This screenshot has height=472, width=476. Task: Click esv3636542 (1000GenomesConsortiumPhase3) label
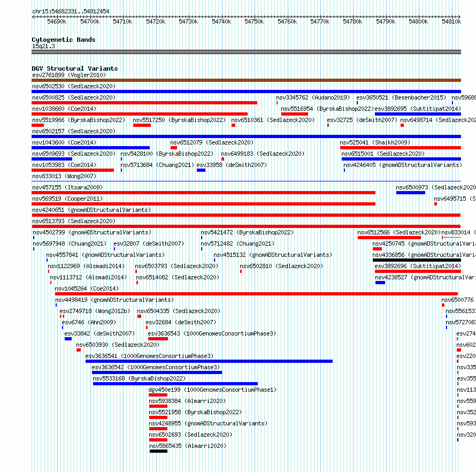point(156,367)
